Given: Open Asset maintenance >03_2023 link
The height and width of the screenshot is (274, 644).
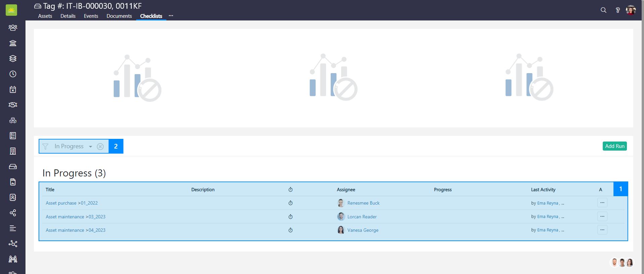Looking at the screenshot, I should coord(75,217).
